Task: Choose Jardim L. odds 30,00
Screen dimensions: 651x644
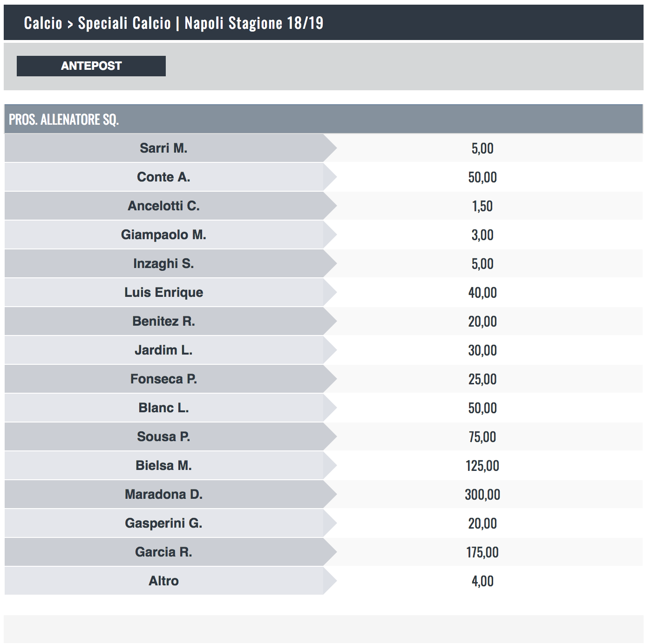Action: pos(482,350)
